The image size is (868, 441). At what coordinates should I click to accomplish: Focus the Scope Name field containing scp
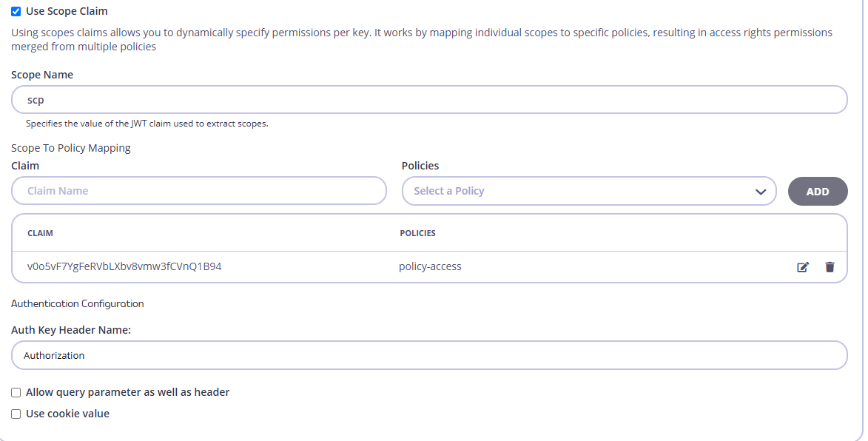(429, 100)
